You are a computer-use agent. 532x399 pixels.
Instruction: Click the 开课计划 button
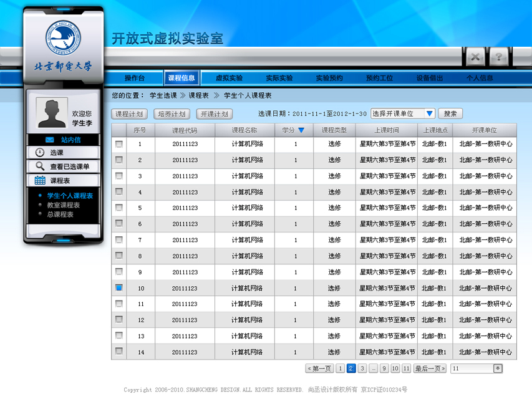point(215,114)
